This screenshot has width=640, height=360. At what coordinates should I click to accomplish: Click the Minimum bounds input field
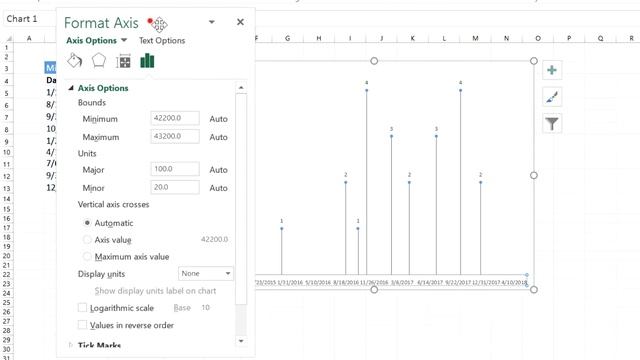point(175,118)
